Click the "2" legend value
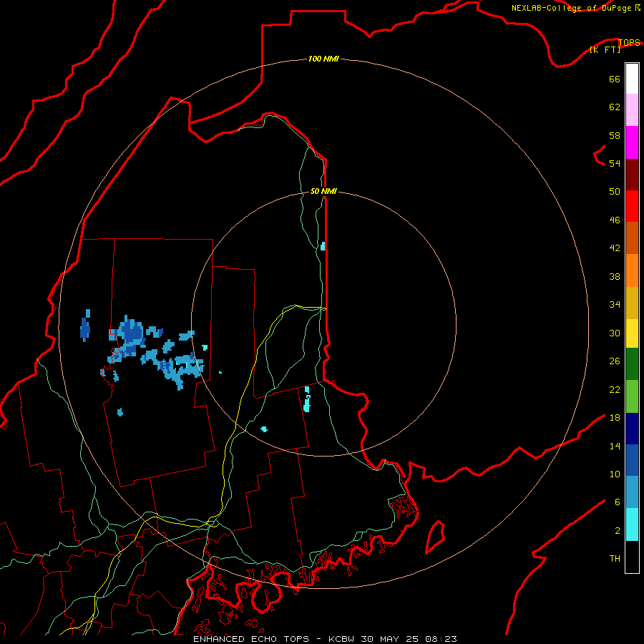 click(618, 531)
